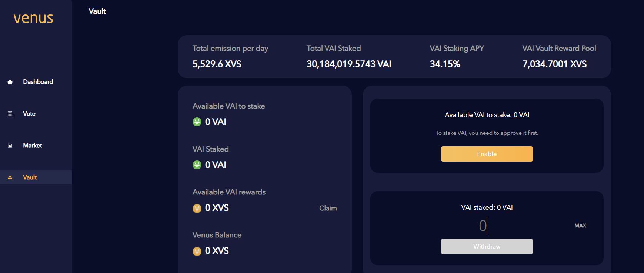This screenshot has height=273, width=644.
Task: Click the VAI Staked label in the left panel
Action: click(x=210, y=149)
